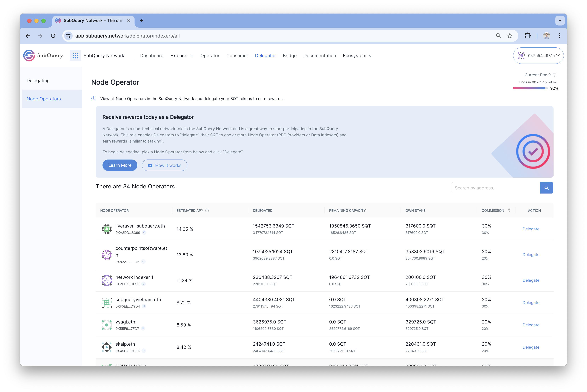Open liveraven-subquery.eth operator name
Screen dimensions: 587x392
click(x=140, y=226)
